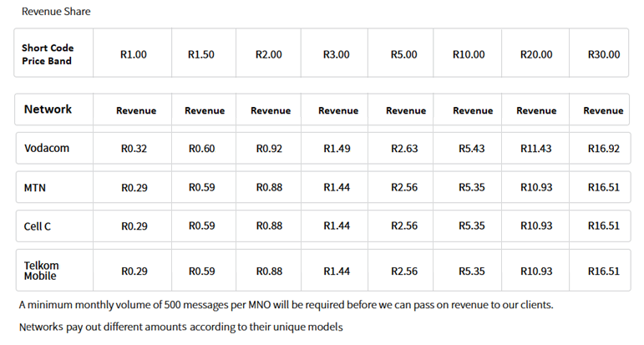Select the Vodacom row label
This screenshot has height=345, width=644.
tap(47, 149)
